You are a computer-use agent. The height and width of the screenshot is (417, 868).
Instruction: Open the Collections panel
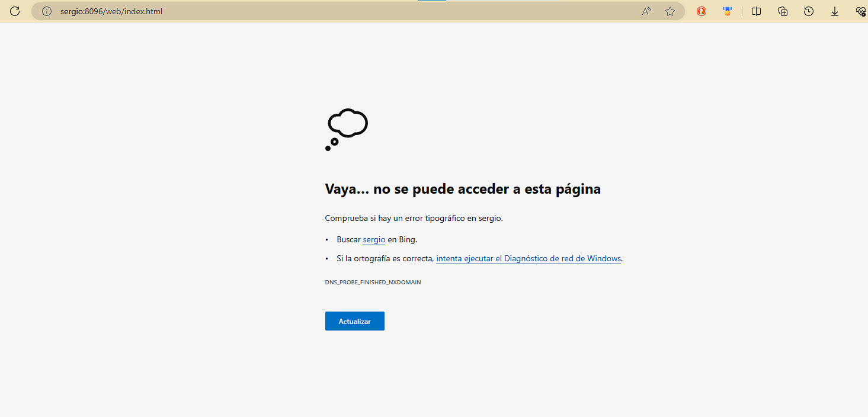coord(783,11)
